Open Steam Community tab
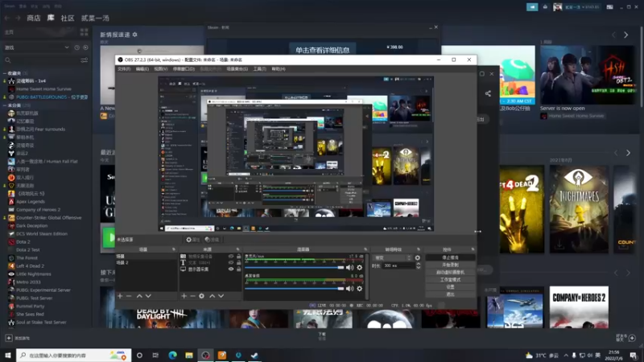The height and width of the screenshot is (362, 644). click(x=68, y=18)
